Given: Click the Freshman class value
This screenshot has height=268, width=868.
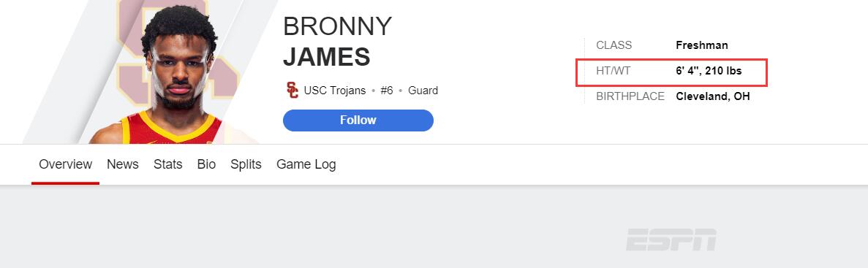Looking at the screenshot, I should (702, 45).
